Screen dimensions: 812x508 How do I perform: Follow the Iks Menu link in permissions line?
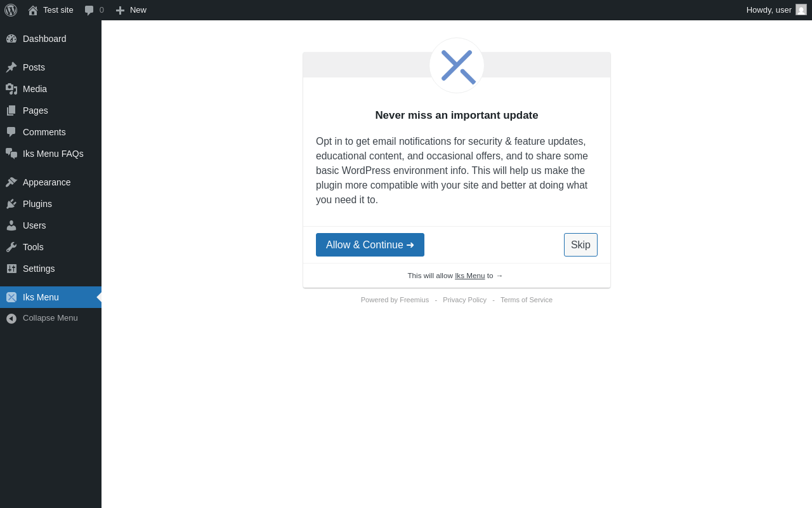point(469,276)
